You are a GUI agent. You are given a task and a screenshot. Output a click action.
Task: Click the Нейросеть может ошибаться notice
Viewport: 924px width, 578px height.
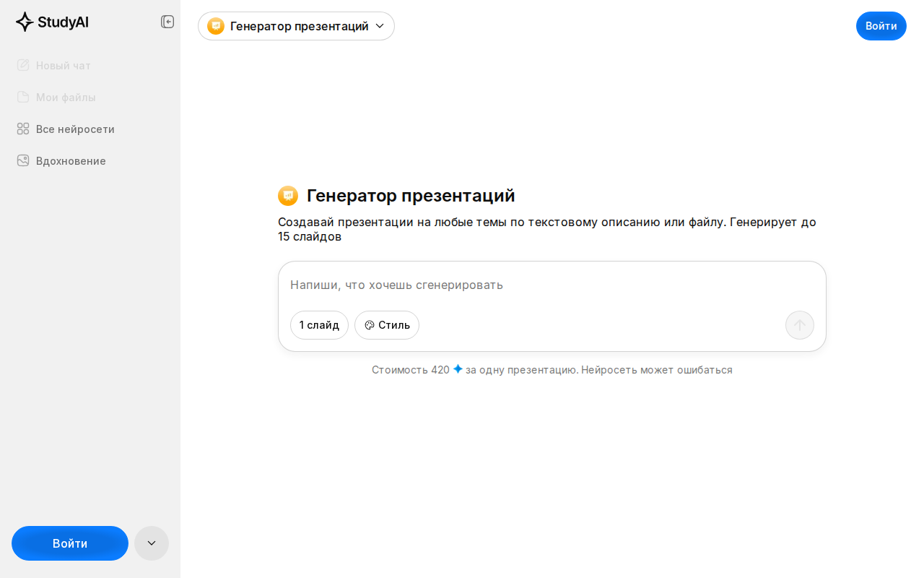click(x=657, y=370)
